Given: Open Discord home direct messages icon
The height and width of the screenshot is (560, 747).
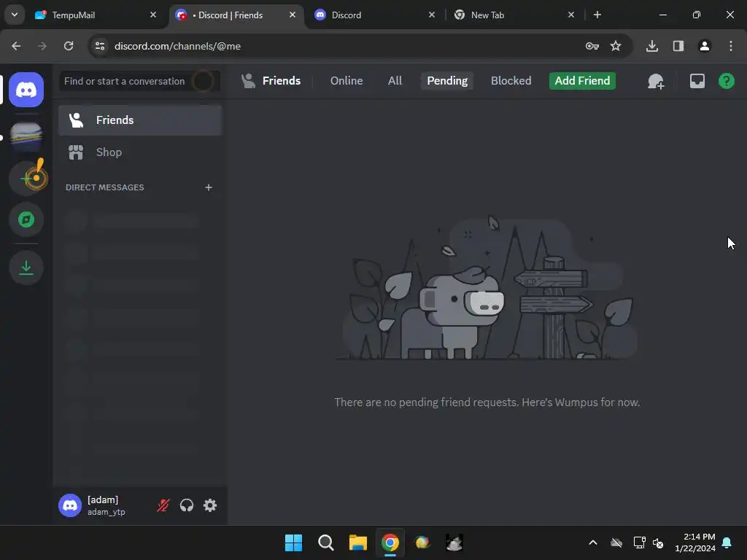Looking at the screenshot, I should pos(26,90).
